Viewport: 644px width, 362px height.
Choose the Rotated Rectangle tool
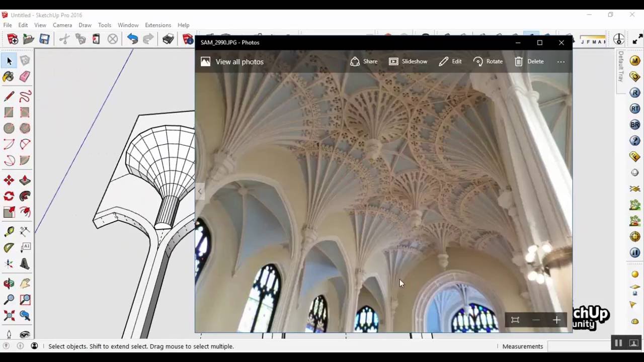click(25, 113)
